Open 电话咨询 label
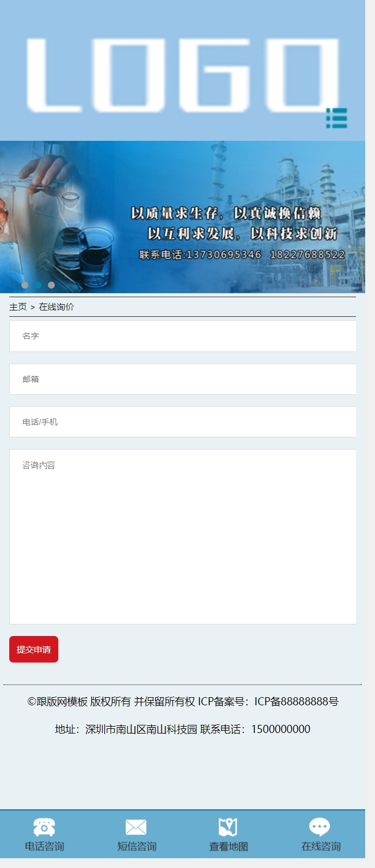This screenshot has width=375, height=868. 44,847
